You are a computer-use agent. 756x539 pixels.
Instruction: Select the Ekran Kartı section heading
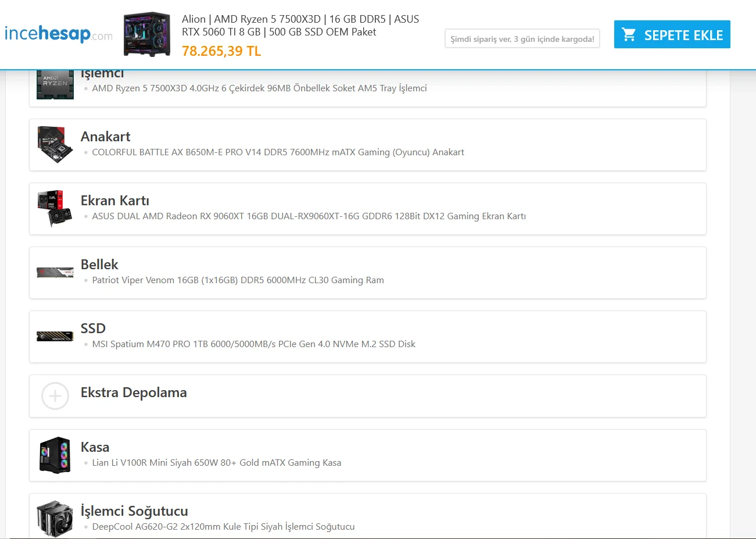click(115, 201)
